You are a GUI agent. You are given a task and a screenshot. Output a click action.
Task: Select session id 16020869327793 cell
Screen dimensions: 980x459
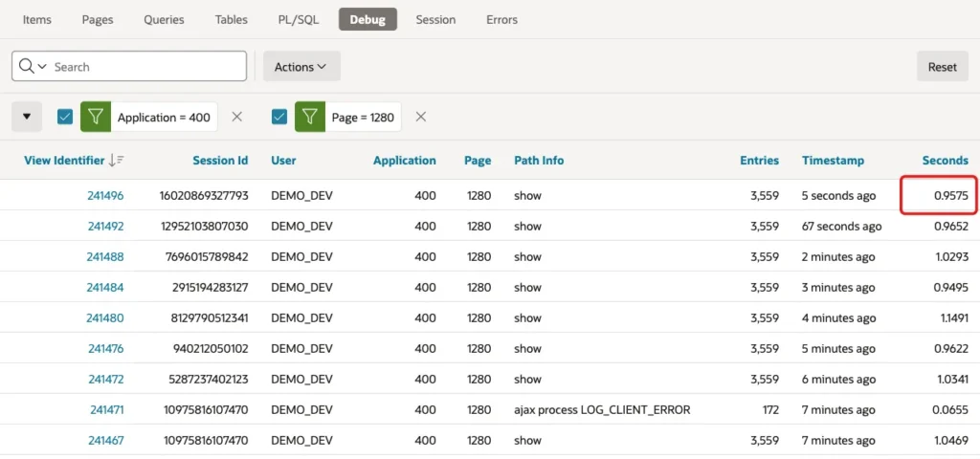tap(204, 195)
